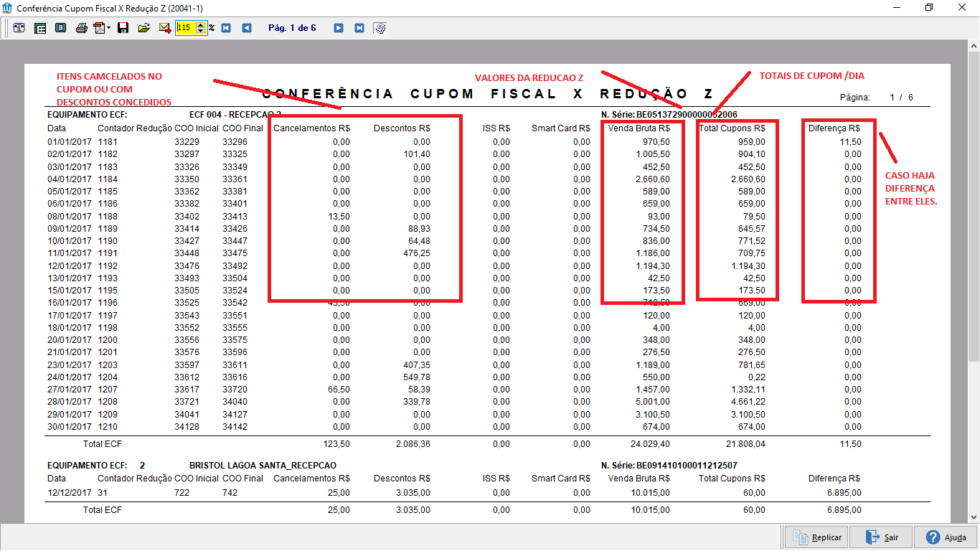Click 'Pág. 1 de 6' page indicator
Image resolution: width=980 pixels, height=551 pixels.
click(292, 28)
